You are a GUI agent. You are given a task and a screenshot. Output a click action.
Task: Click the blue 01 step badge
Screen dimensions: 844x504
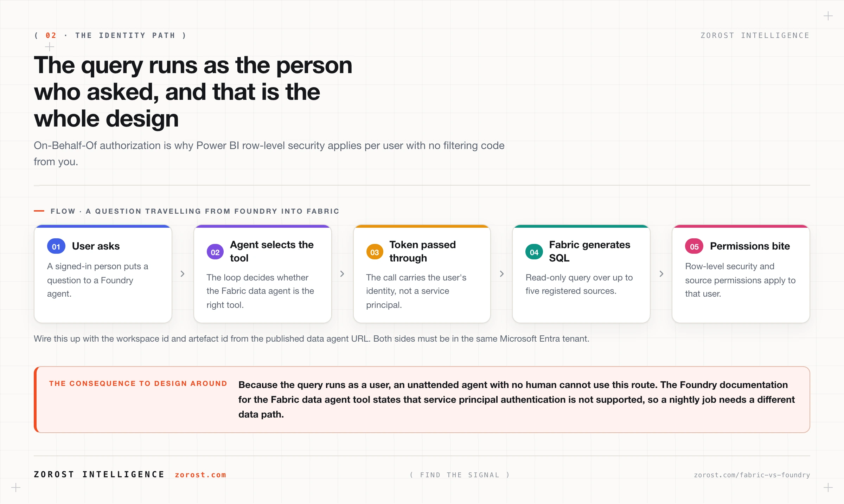(x=56, y=246)
